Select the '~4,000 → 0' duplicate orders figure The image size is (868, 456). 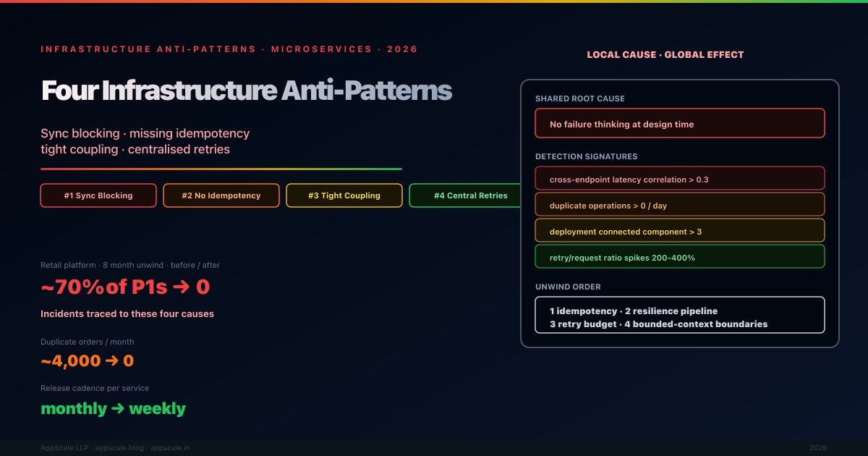click(x=87, y=361)
